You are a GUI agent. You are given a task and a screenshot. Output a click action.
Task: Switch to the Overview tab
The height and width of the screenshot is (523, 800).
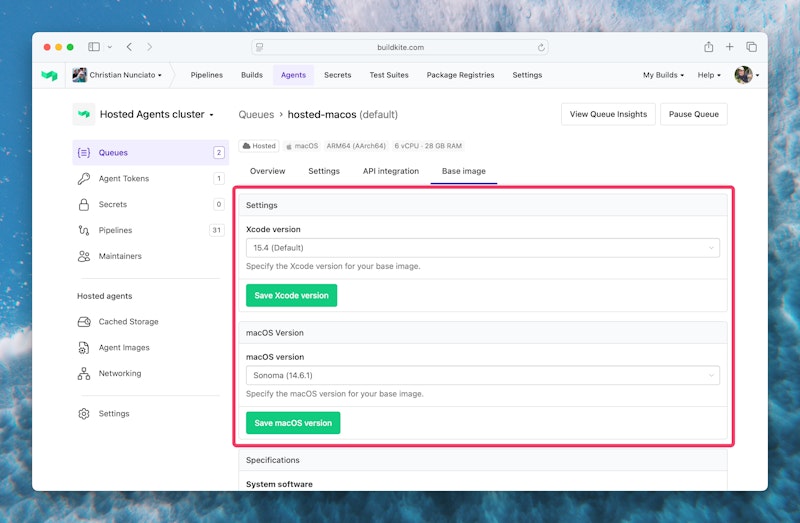click(267, 171)
